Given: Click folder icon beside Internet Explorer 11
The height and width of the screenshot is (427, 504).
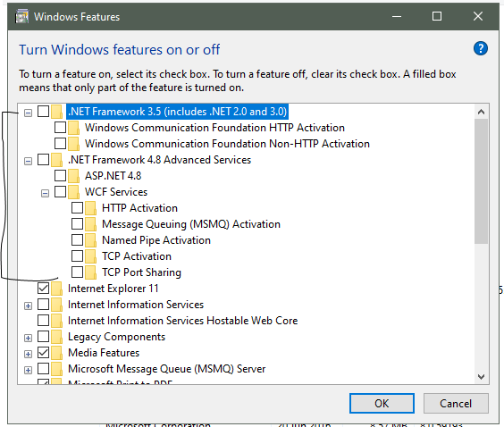Looking at the screenshot, I should pyautogui.click(x=57, y=289).
